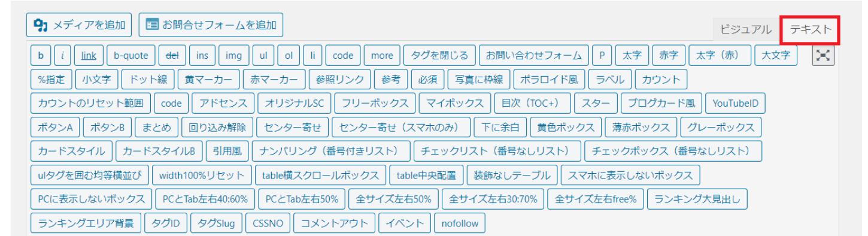Click the fullscreen expand icon

click(x=824, y=55)
